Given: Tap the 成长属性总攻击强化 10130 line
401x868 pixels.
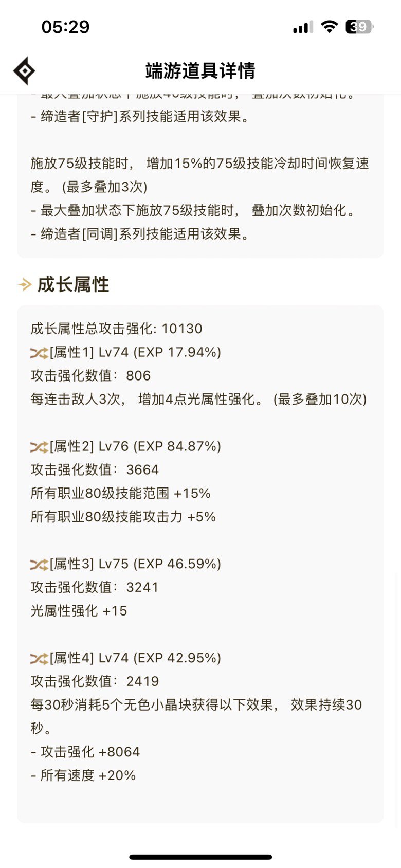Looking at the screenshot, I should point(117,329).
